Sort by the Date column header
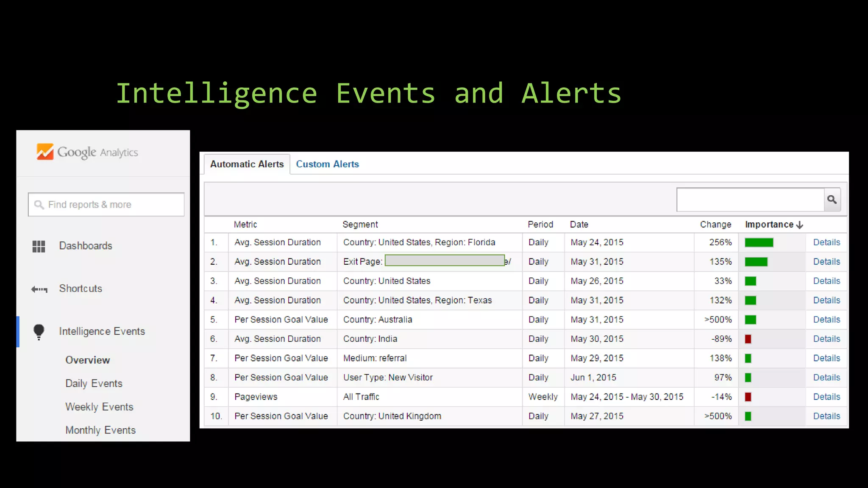Image resolution: width=868 pixels, height=488 pixels. pos(579,225)
